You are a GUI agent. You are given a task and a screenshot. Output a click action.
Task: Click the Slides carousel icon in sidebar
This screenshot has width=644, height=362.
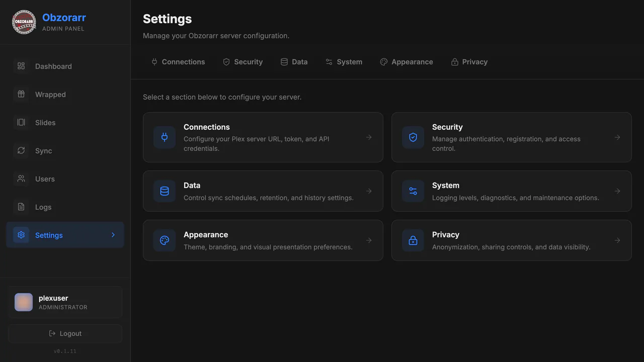pyautogui.click(x=21, y=122)
